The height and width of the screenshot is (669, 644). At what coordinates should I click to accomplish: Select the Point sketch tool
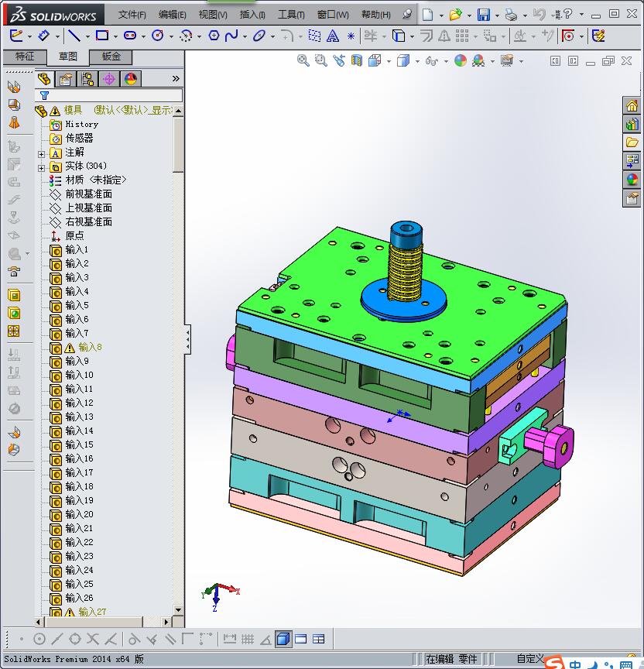(351, 36)
